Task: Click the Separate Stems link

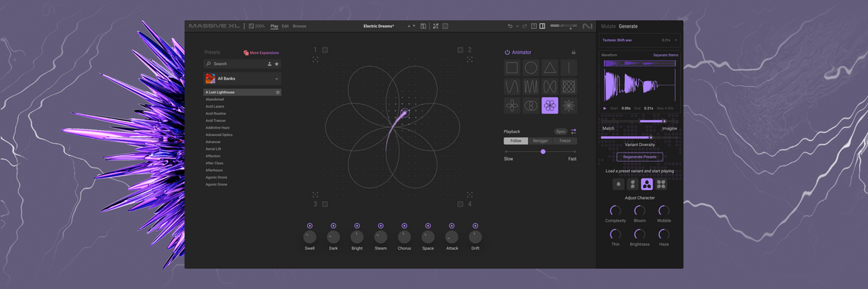Action: [665, 55]
